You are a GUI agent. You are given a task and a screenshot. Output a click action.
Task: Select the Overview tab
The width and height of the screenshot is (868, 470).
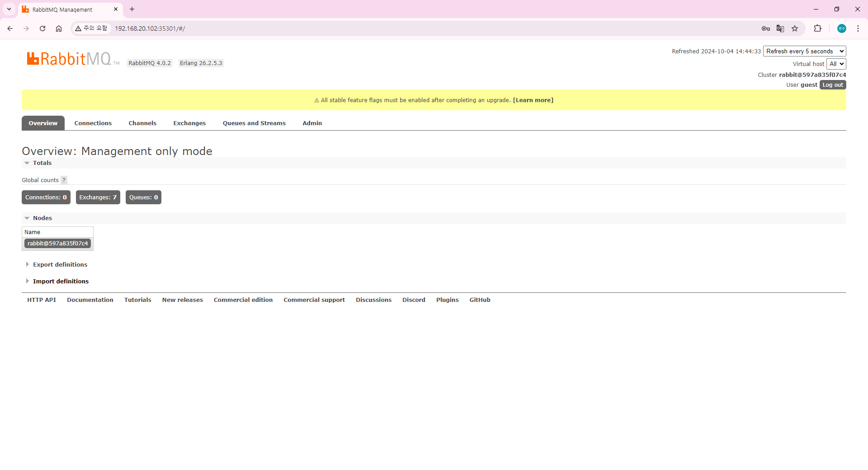pyautogui.click(x=43, y=123)
